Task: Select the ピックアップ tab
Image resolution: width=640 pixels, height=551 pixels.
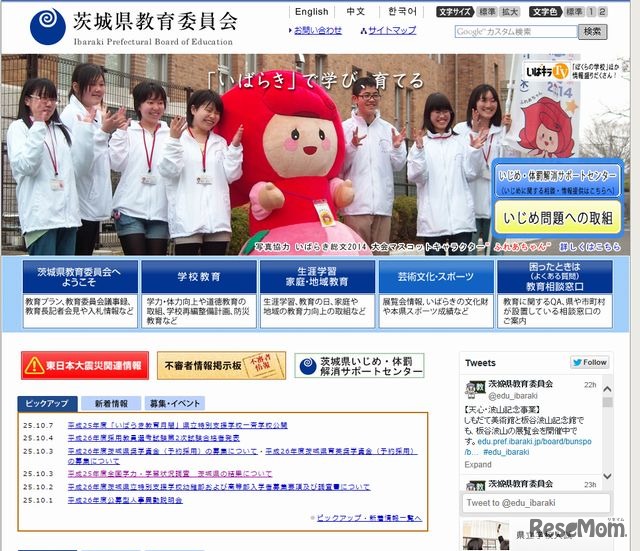Action: [47, 403]
